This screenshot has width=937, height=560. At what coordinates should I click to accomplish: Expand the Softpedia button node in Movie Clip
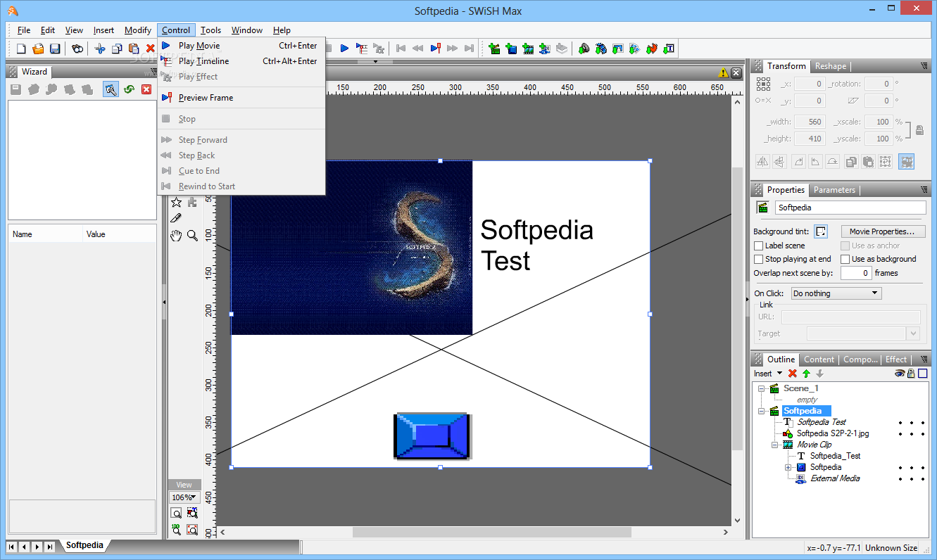point(788,467)
